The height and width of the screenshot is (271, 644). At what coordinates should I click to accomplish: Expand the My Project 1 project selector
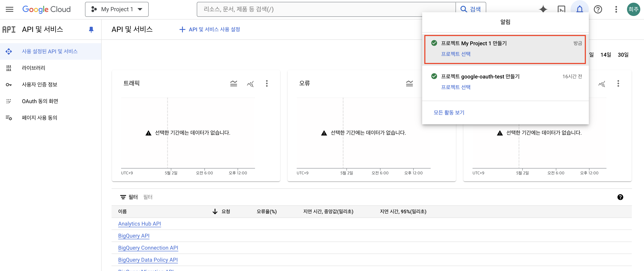click(117, 9)
